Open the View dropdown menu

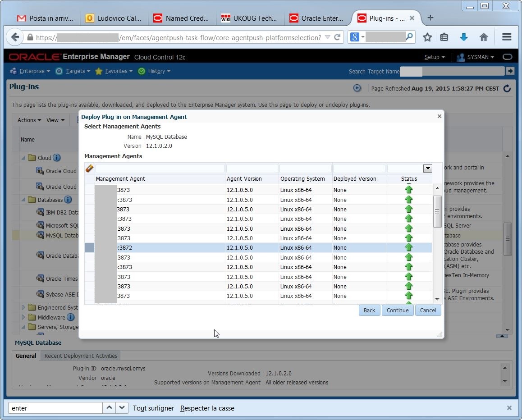(55, 120)
